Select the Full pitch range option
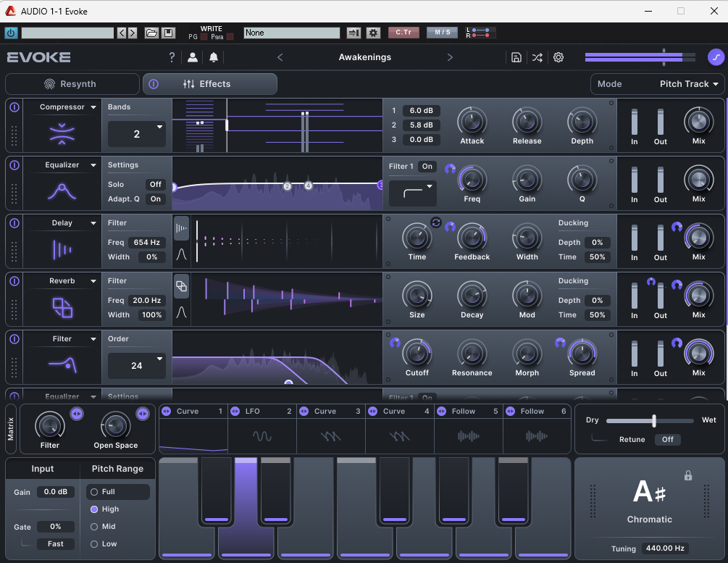 117,492
